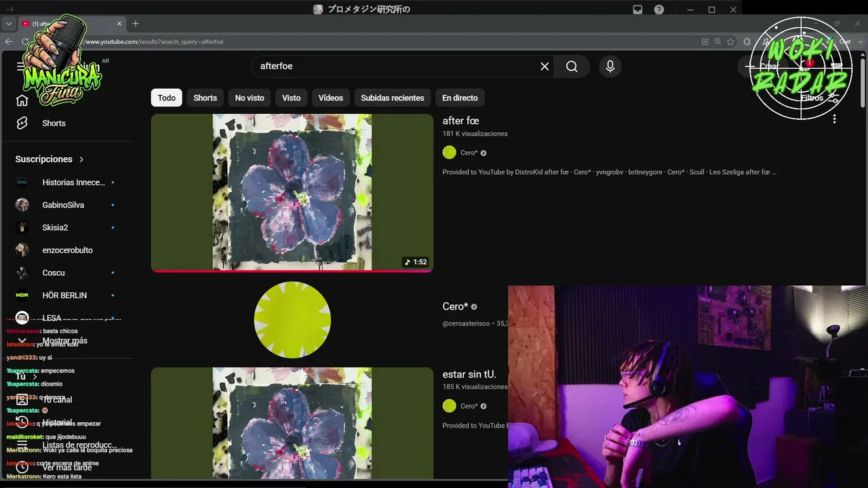Open the more options menu for 'after fœ'
The width and height of the screenshot is (868, 488).
(834, 119)
